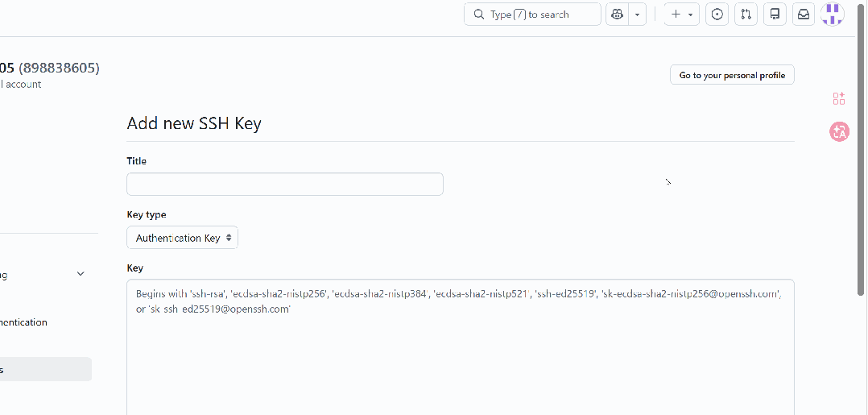868x415 pixels.
Task: Open the Issues icon in header
Action: (717, 15)
